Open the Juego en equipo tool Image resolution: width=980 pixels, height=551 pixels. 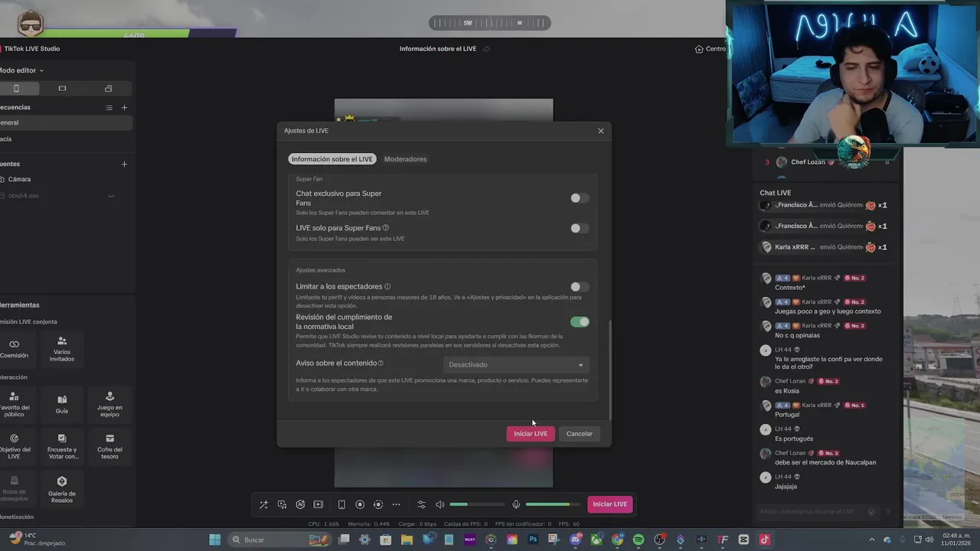click(x=109, y=403)
